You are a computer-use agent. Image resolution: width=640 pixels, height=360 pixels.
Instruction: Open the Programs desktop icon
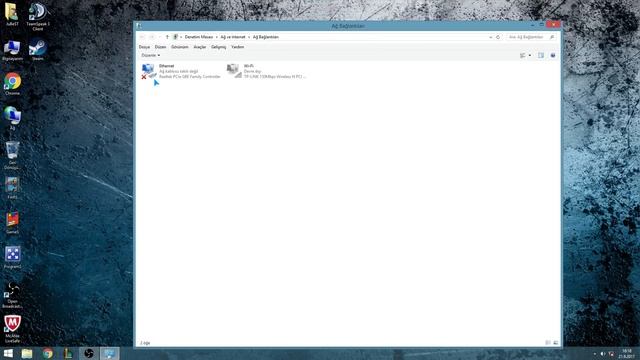(x=12, y=257)
